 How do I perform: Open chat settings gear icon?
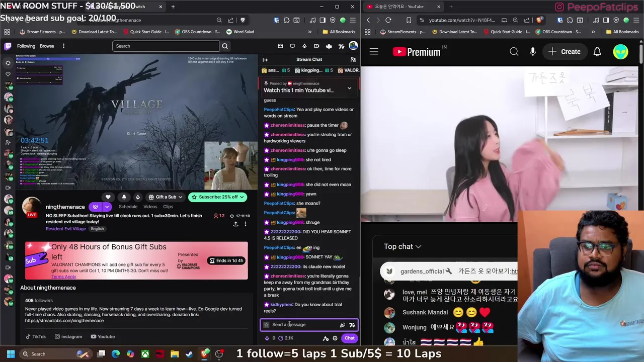tap(335, 338)
